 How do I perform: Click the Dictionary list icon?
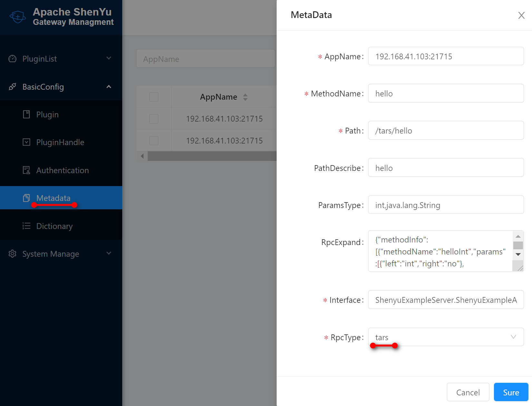26,226
